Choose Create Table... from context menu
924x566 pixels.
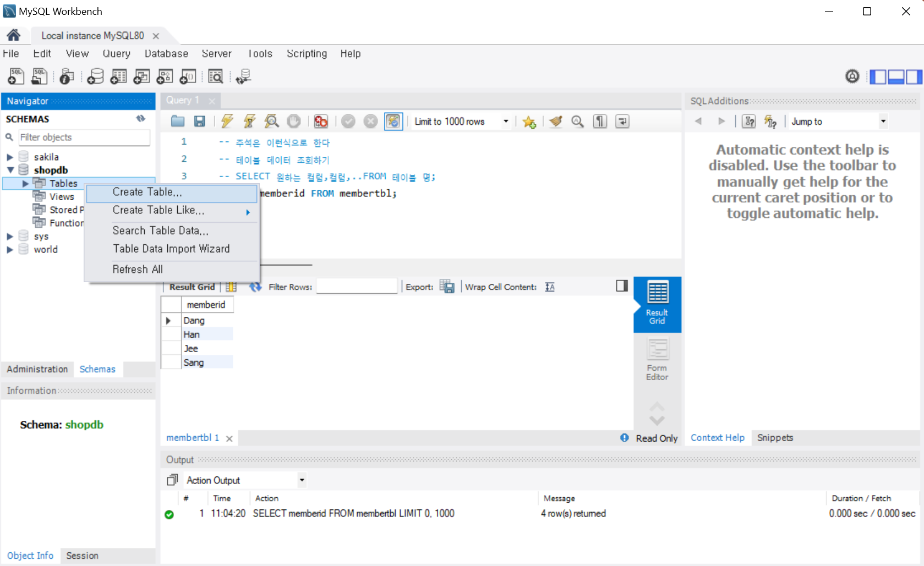pyautogui.click(x=172, y=193)
